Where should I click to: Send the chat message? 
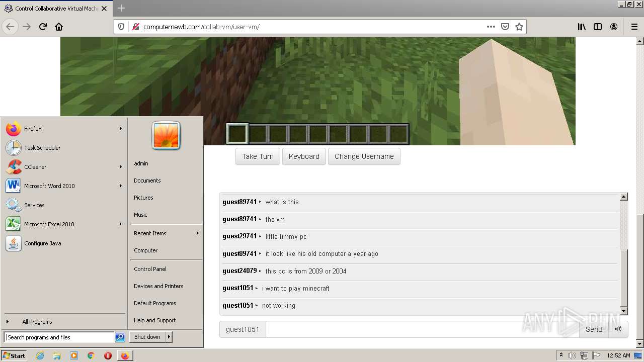(x=594, y=329)
